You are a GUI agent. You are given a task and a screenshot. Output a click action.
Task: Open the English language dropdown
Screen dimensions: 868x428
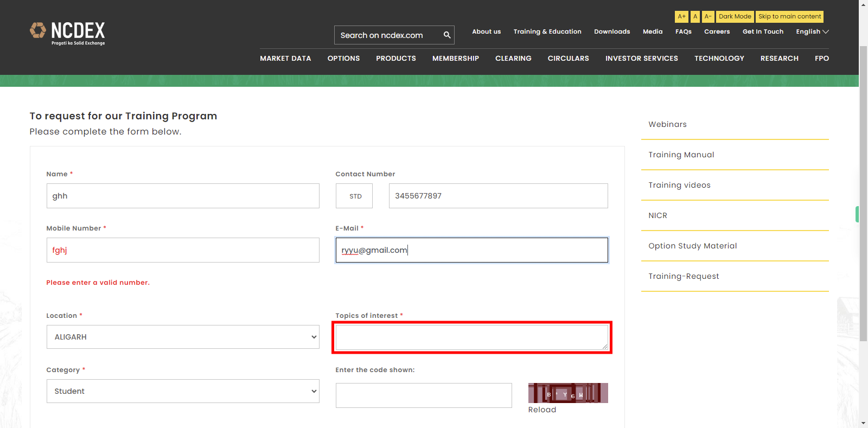click(x=812, y=31)
